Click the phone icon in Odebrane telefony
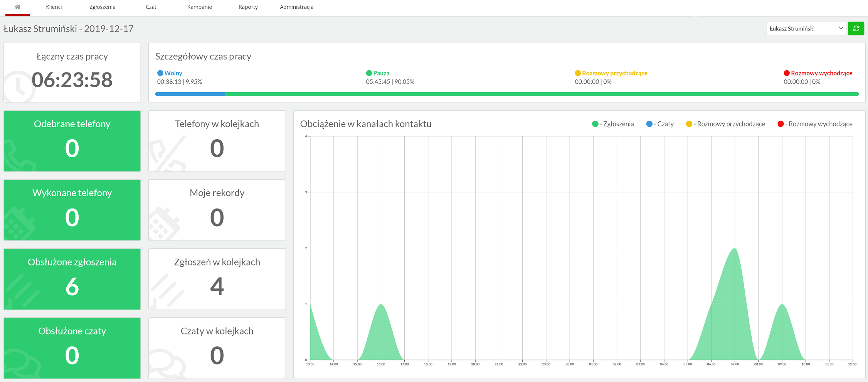The height and width of the screenshot is (382, 868). [x=19, y=156]
